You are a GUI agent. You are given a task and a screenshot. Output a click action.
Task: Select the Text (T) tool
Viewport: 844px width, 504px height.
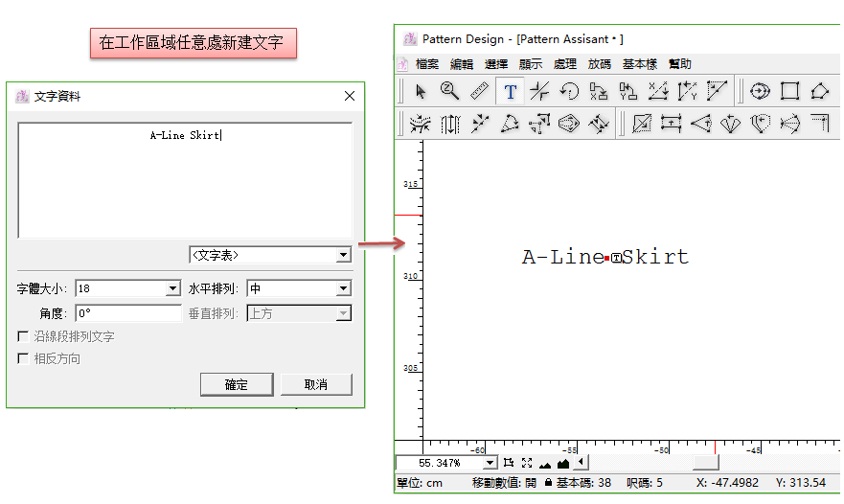(x=511, y=91)
